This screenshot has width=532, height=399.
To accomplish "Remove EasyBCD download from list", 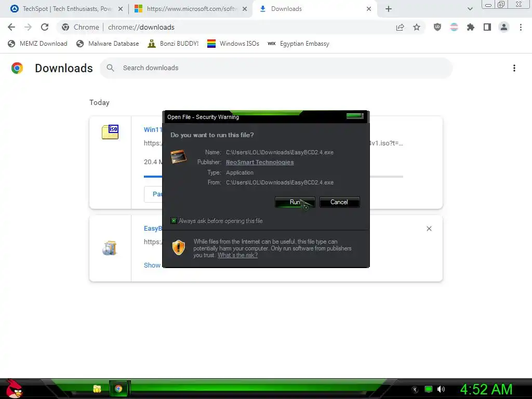I will click(429, 229).
